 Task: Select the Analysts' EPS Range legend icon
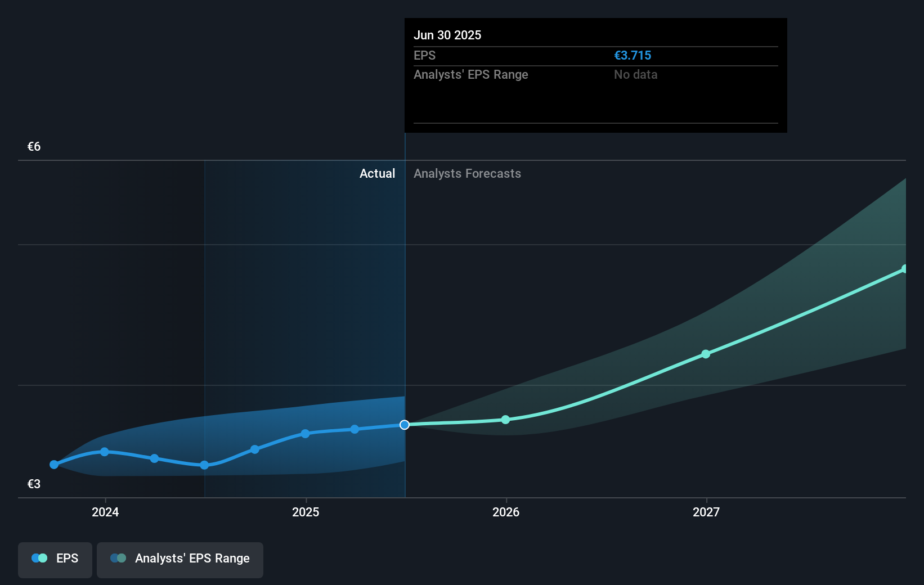(x=118, y=557)
